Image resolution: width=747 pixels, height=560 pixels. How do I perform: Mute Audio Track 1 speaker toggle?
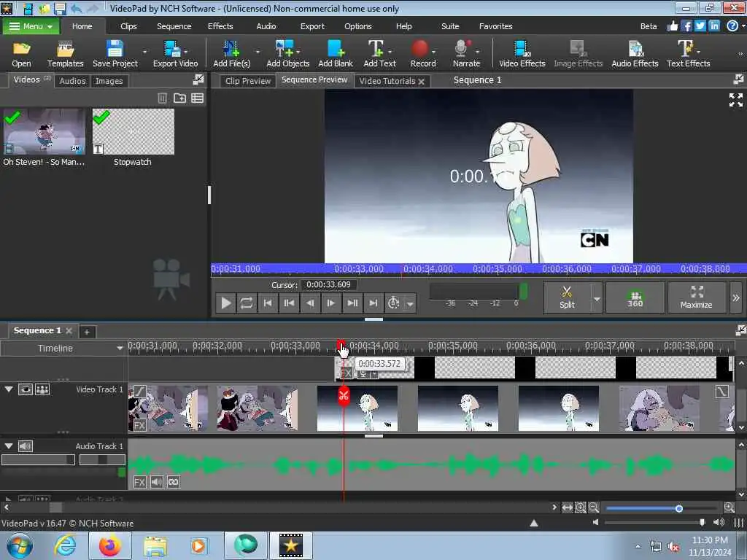point(26,446)
